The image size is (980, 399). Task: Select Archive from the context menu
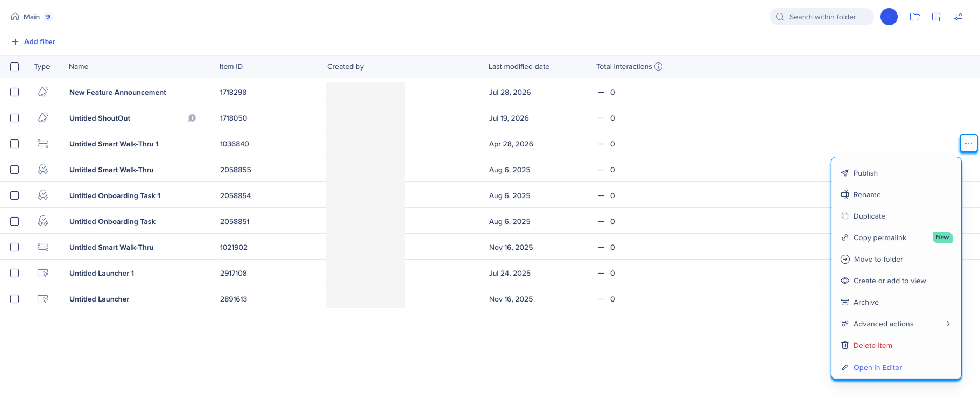coord(896,302)
